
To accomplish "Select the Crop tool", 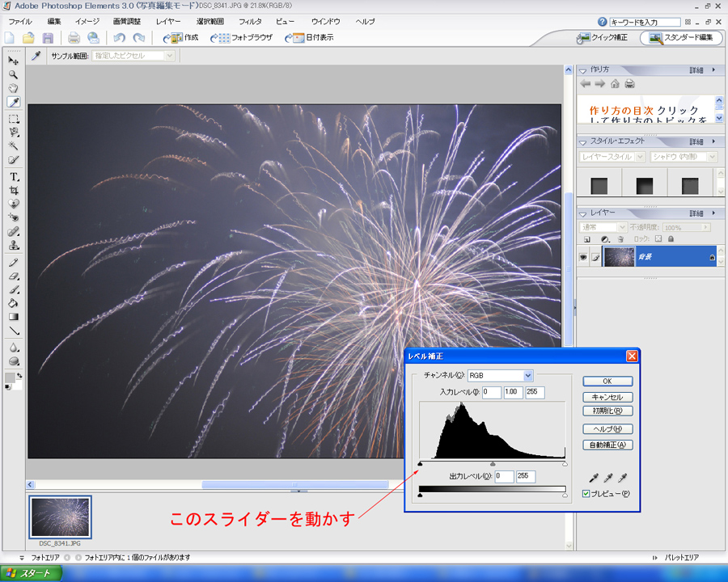I will 14,190.
